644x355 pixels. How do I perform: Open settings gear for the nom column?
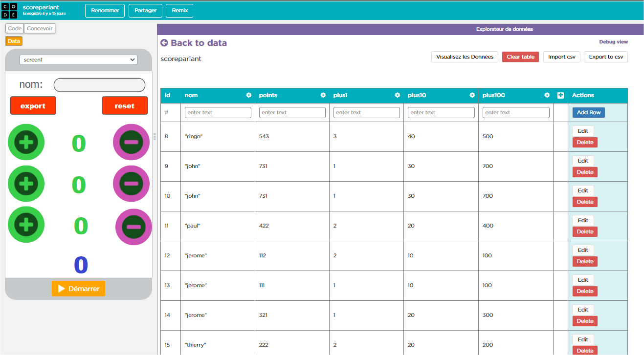pos(248,95)
